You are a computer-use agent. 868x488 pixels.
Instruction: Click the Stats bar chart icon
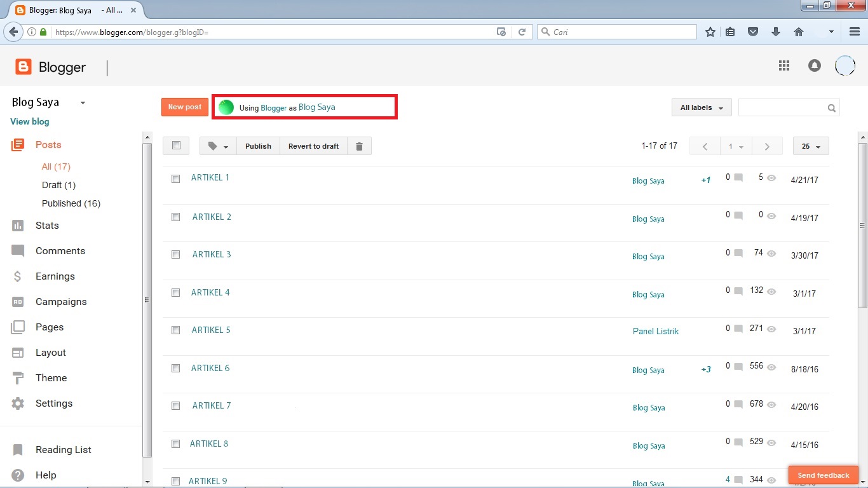tap(18, 226)
